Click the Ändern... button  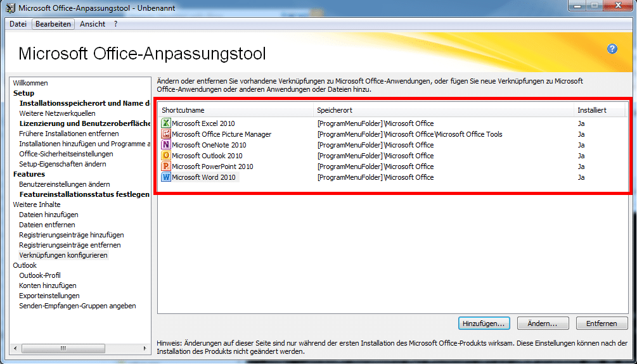pos(543,323)
